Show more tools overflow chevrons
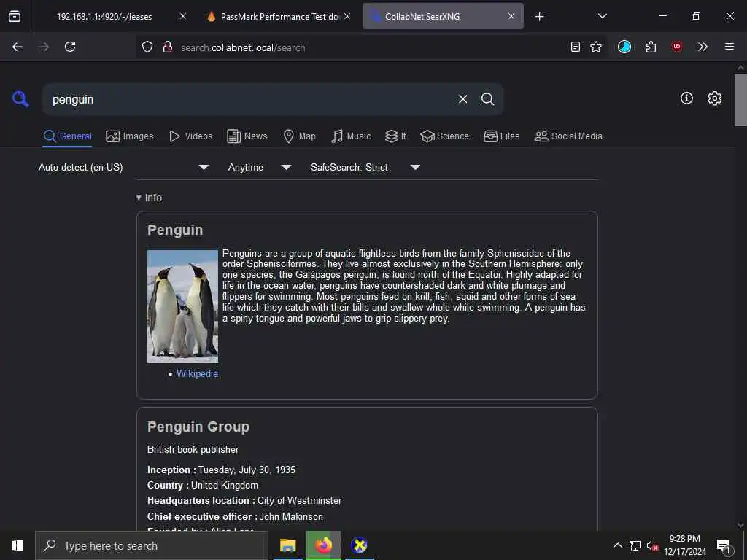This screenshot has width=747, height=560. click(703, 47)
